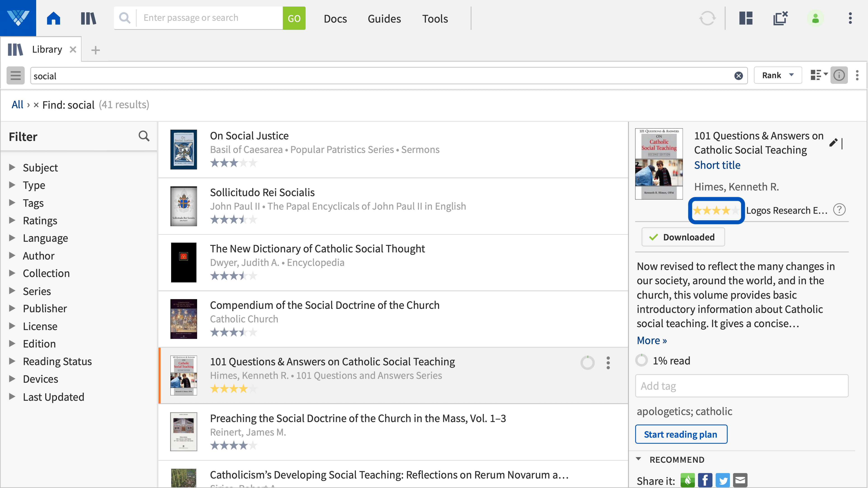Click the help question mark icon
The image size is (868, 488).
pyautogui.click(x=839, y=210)
